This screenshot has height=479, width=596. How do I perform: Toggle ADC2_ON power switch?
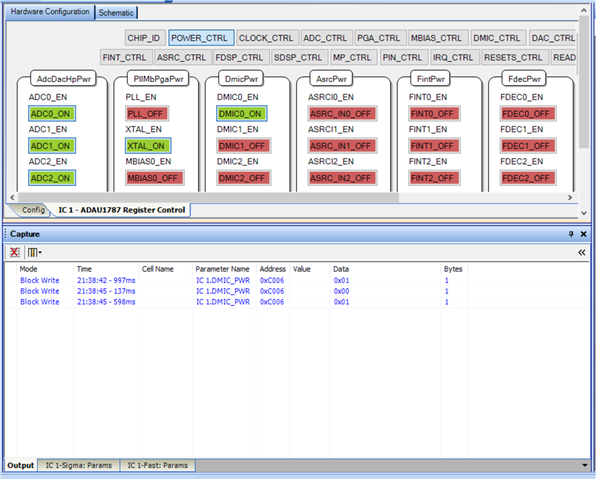(52, 178)
